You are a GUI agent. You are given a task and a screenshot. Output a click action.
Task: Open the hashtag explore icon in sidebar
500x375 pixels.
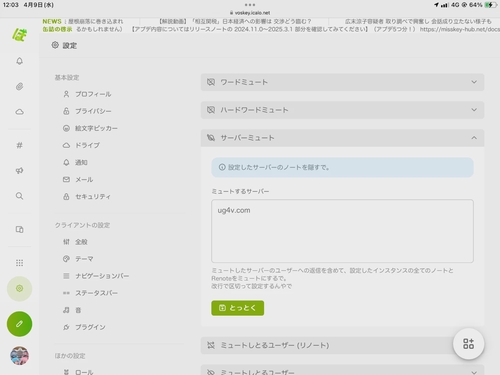click(x=19, y=145)
